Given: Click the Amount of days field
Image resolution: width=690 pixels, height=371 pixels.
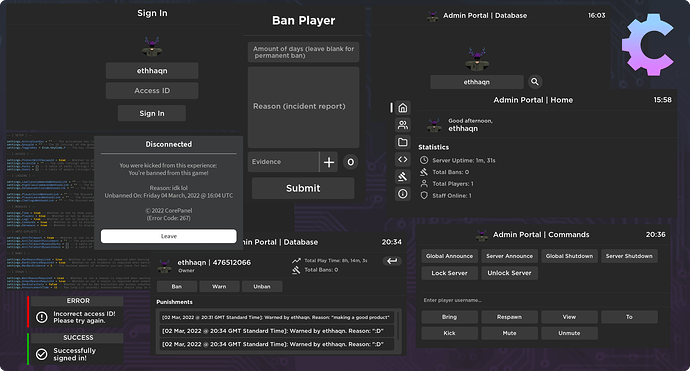Looking at the screenshot, I should point(303,52).
